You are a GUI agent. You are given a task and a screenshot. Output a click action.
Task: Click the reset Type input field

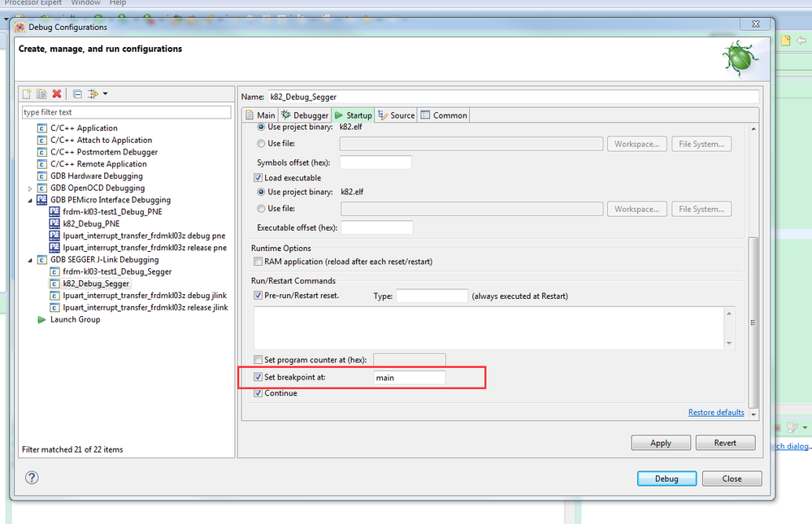pyautogui.click(x=432, y=297)
